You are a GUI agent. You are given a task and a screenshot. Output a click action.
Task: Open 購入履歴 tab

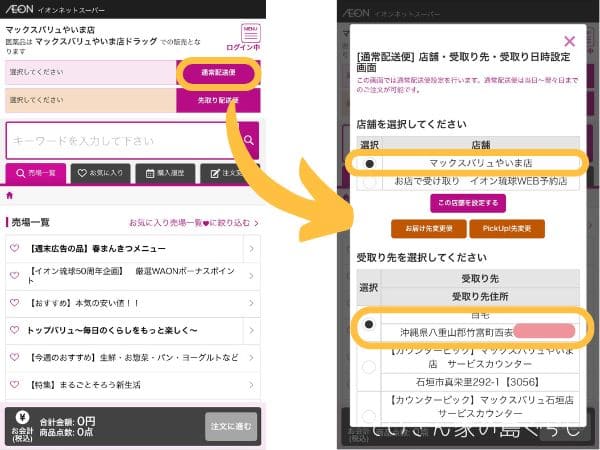coord(165,173)
